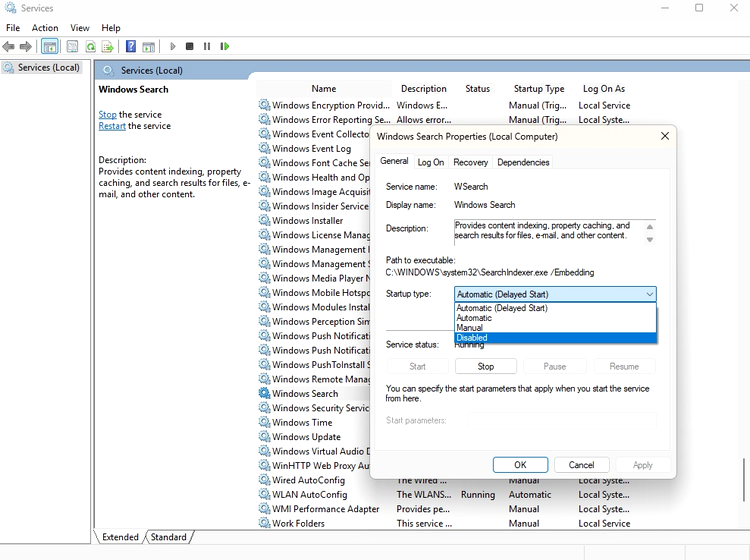Open the Help toolbar icon
The height and width of the screenshot is (560, 750).
pos(131,46)
